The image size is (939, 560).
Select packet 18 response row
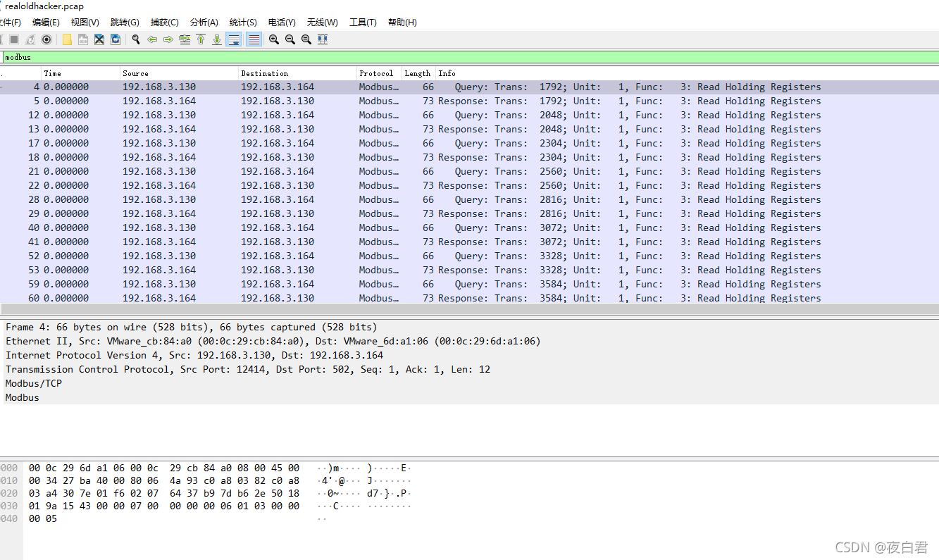click(x=469, y=157)
